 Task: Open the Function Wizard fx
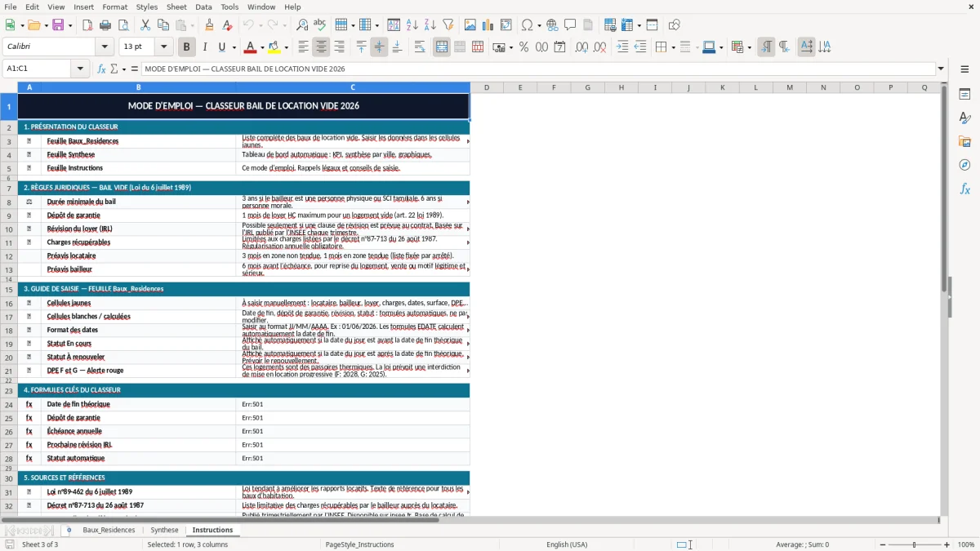[102, 69]
